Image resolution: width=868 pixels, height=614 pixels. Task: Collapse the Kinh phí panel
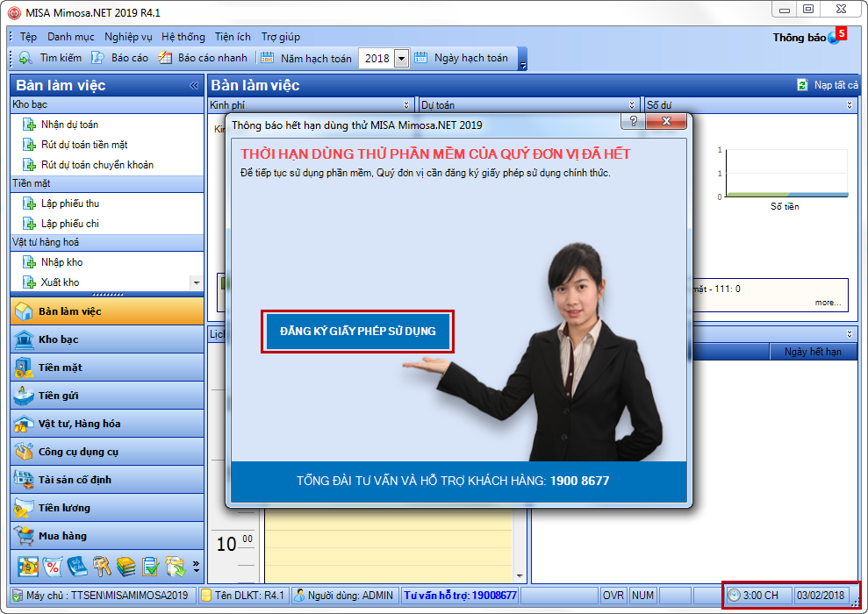406,105
